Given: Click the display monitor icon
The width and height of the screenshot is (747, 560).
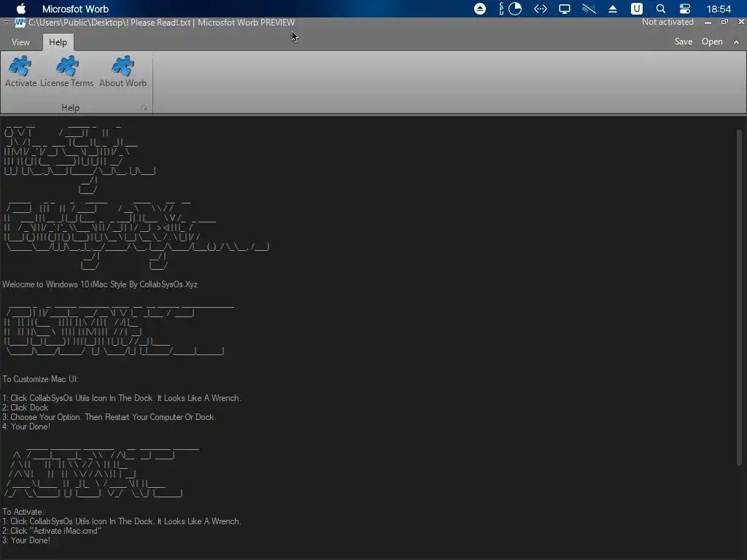Looking at the screenshot, I should click(565, 9).
